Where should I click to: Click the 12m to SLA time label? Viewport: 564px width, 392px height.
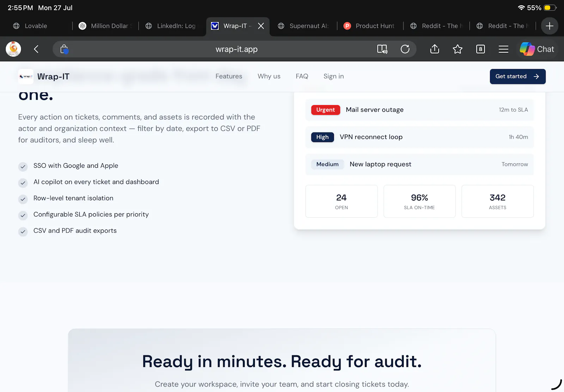pyautogui.click(x=513, y=110)
